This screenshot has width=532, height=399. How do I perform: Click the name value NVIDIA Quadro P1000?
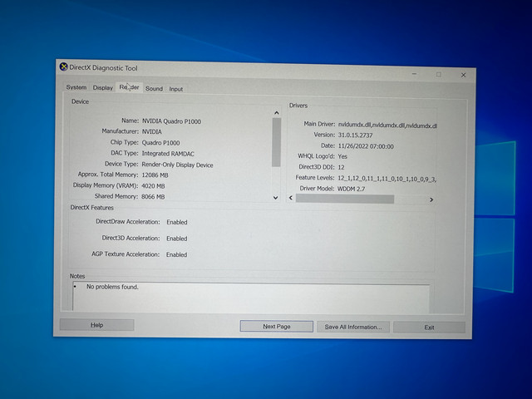coord(171,121)
